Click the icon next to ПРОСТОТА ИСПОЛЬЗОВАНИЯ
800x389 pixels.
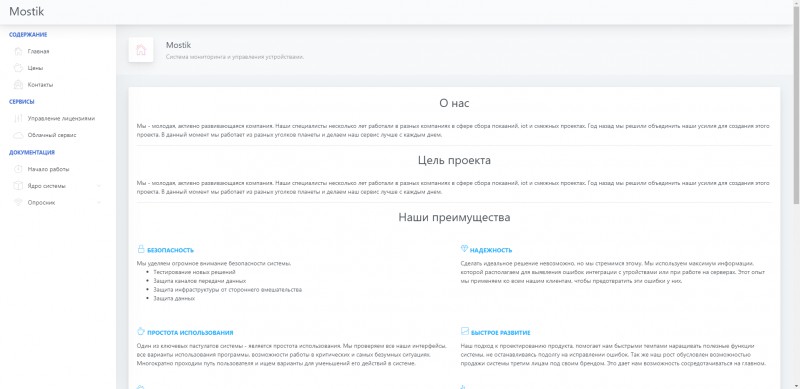tap(141, 331)
